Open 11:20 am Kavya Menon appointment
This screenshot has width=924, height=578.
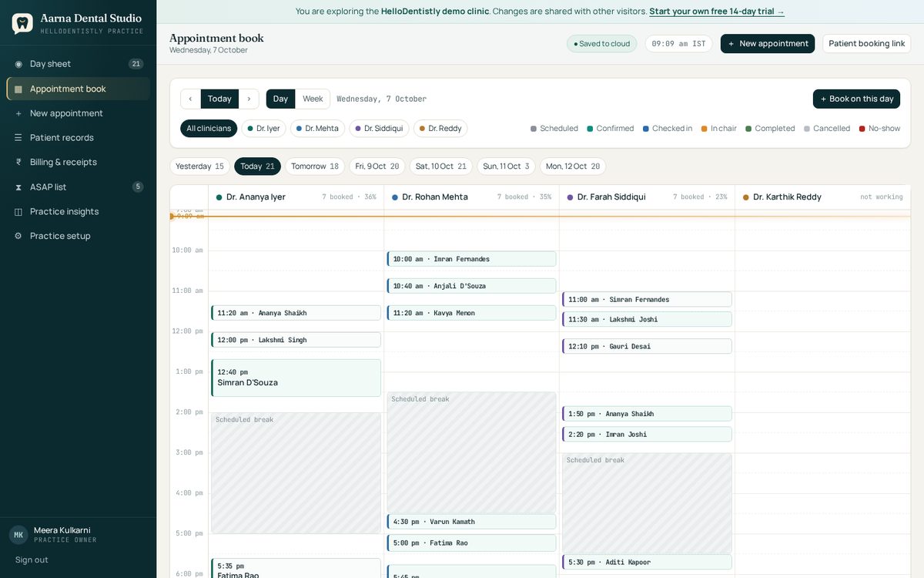click(x=471, y=313)
